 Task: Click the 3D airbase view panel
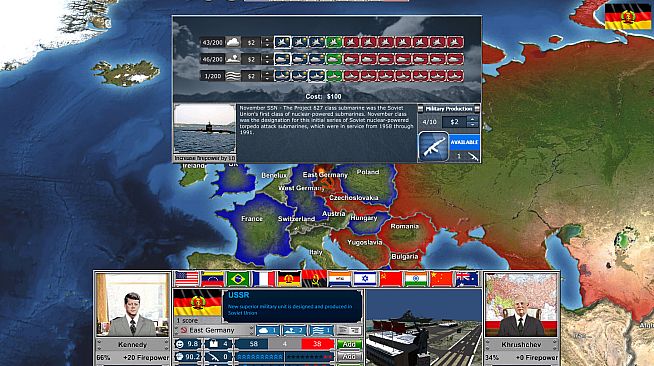[x=423, y=328]
